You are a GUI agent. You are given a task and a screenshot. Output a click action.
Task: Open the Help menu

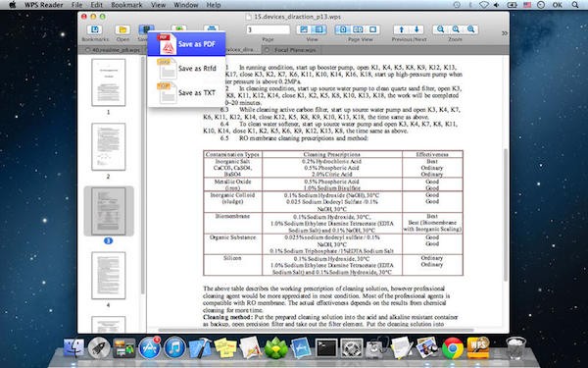click(214, 5)
